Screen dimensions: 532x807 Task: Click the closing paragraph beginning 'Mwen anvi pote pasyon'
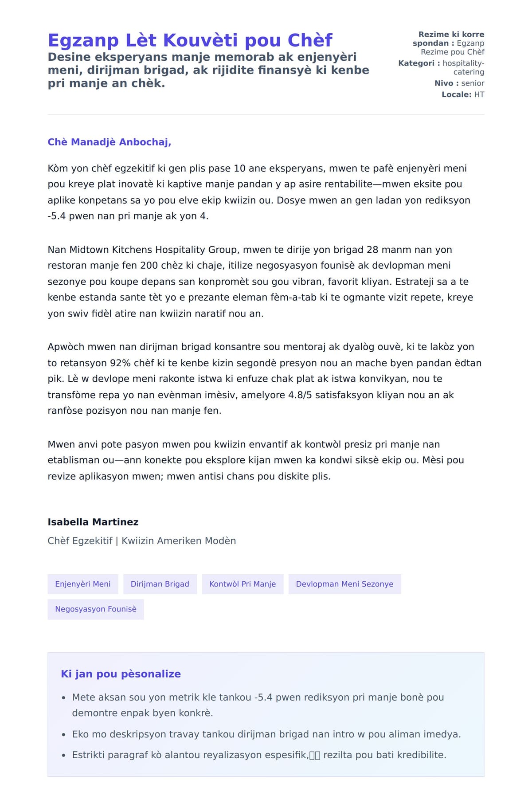256,460
